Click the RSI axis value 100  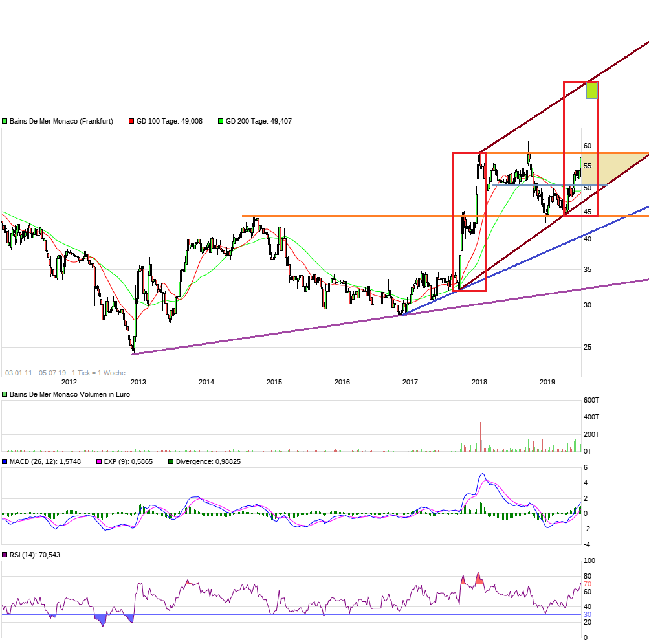(x=589, y=561)
